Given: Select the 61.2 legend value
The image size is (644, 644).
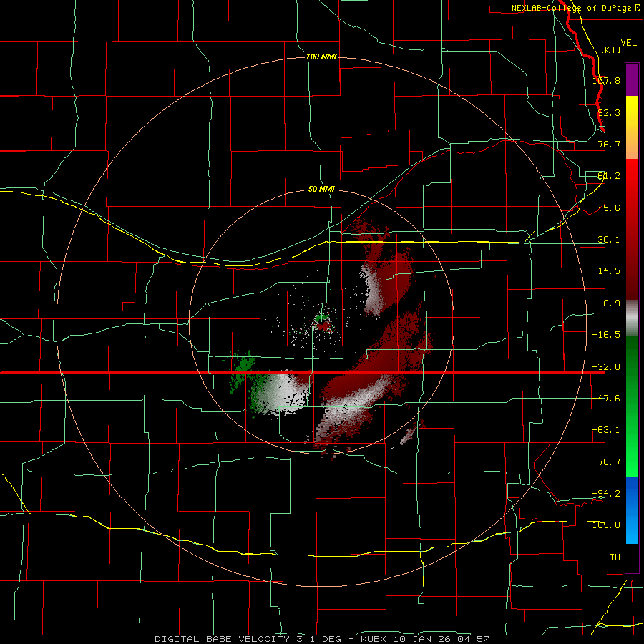Looking at the screenshot, I should [609, 176].
